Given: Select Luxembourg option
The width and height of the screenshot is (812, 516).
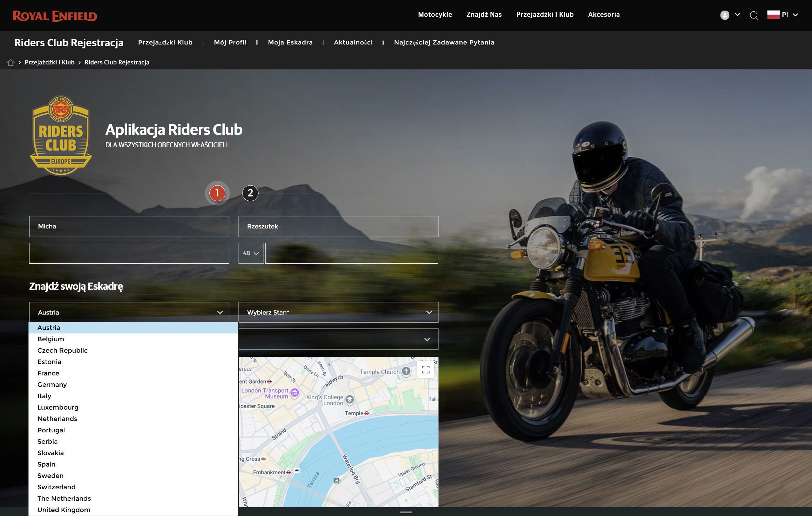Looking at the screenshot, I should click(133, 407).
